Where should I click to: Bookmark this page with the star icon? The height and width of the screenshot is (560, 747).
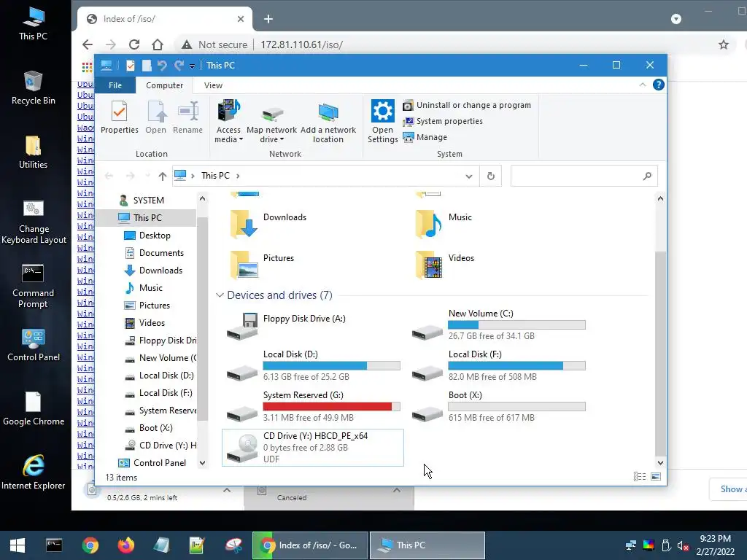[x=724, y=44]
